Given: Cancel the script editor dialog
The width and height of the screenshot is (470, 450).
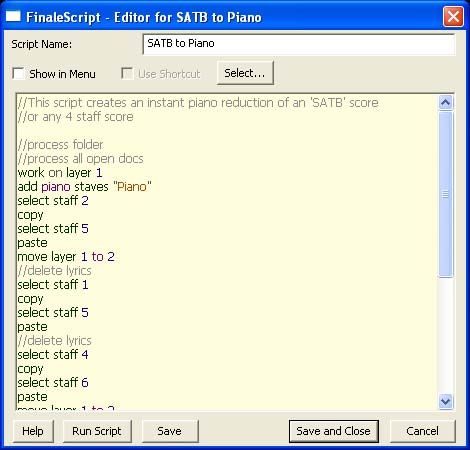Looking at the screenshot, I should click(x=422, y=431).
